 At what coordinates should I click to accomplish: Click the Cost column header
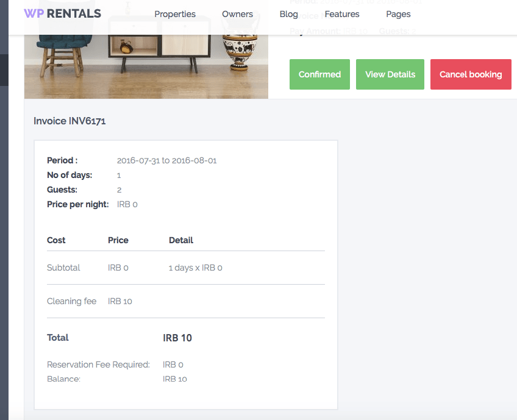56,240
